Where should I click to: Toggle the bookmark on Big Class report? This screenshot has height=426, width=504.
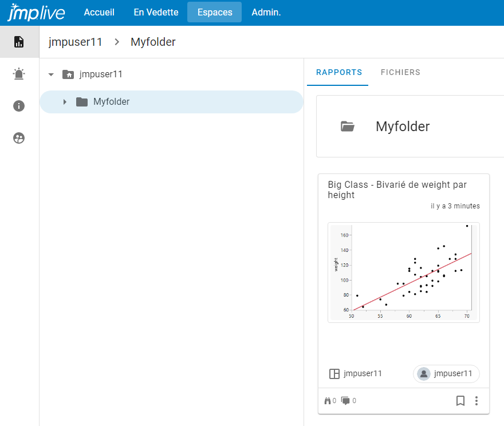[x=460, y=401]
